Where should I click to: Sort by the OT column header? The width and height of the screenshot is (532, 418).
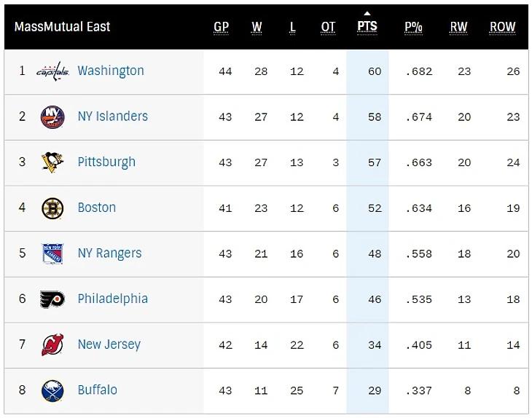point(329,27)
